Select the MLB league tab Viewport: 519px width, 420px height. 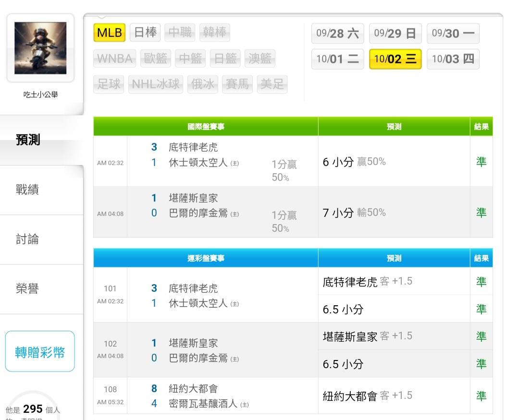110,33
